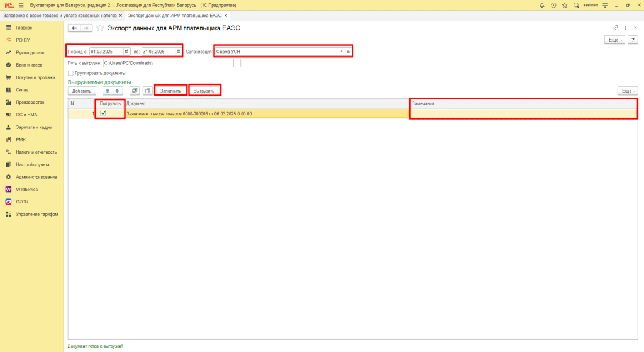Open the Главное section
644x352 pixels.
[x=24, y=28]
